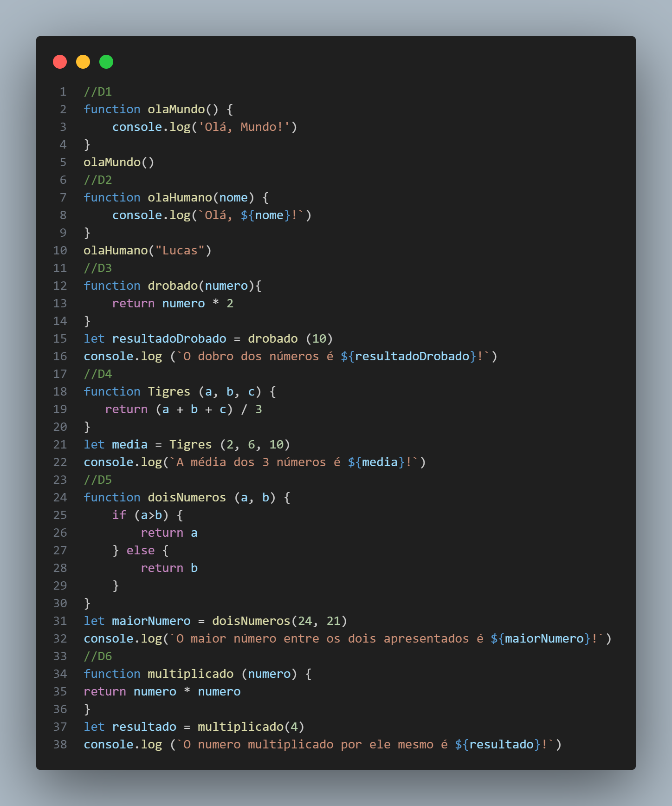Image resolution: width=672 pixels, height=806 pixels.
Task: Click 'if (a>b) {' on line 25
Action: coord(148,515)
